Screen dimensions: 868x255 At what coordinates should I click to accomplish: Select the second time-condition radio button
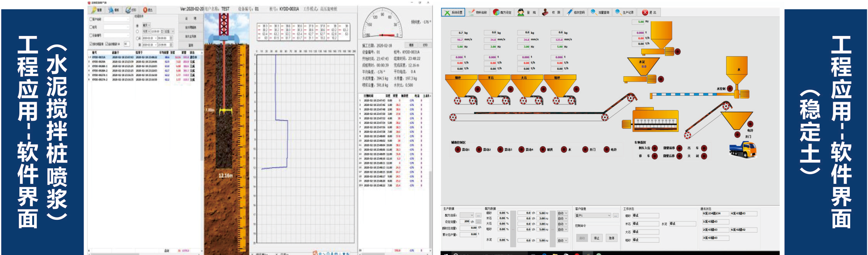coord(137,32)
